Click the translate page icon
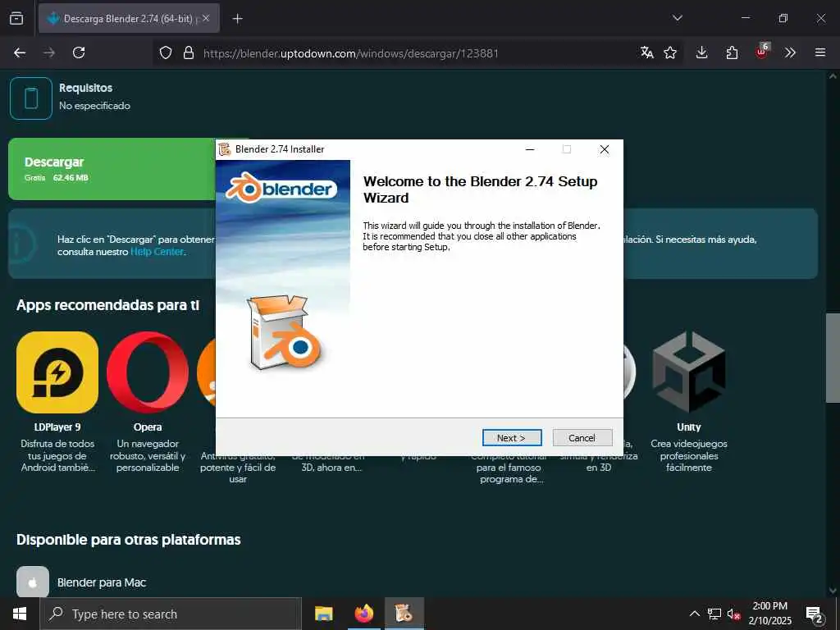This screenshot has height=630, width=840. click(x=646, y=52)
